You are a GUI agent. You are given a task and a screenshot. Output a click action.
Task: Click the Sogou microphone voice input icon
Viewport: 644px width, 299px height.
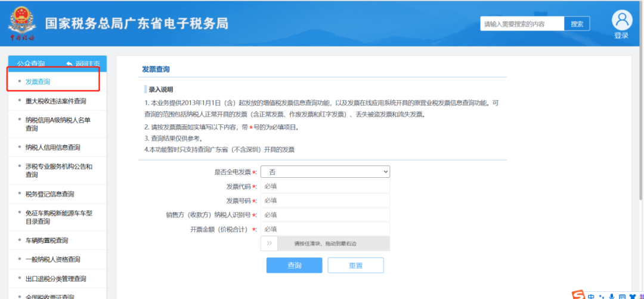612,296
